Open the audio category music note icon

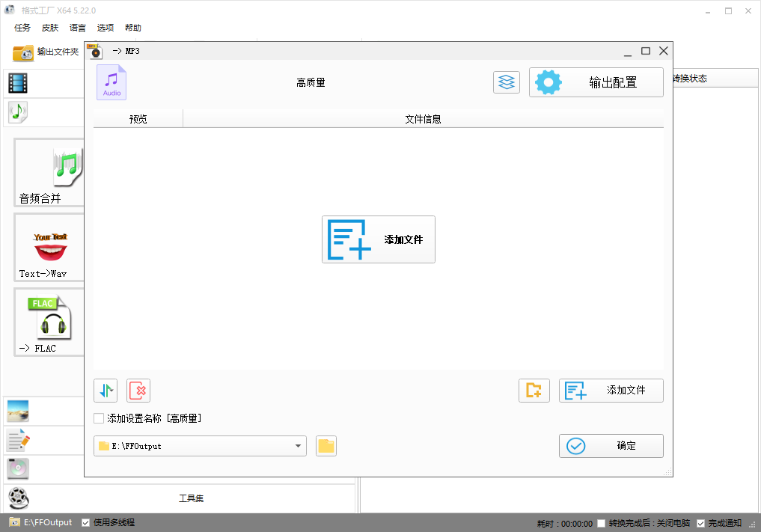point(18,112)
